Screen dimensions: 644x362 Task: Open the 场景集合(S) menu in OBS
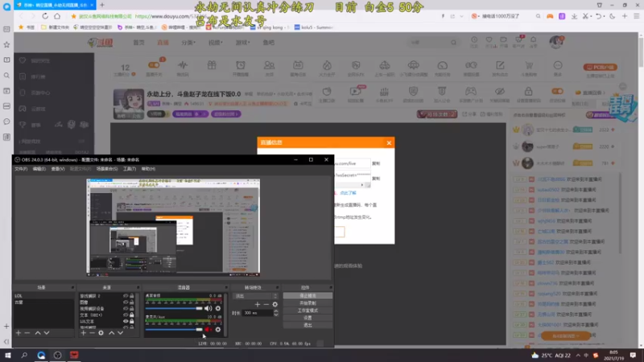point(107,169)
